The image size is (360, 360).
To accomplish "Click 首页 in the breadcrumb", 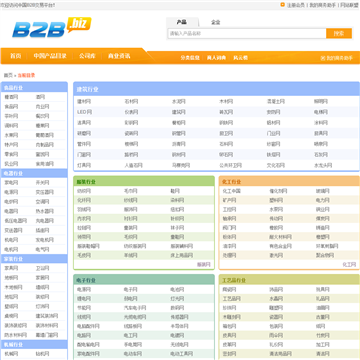I will (8, 75).
